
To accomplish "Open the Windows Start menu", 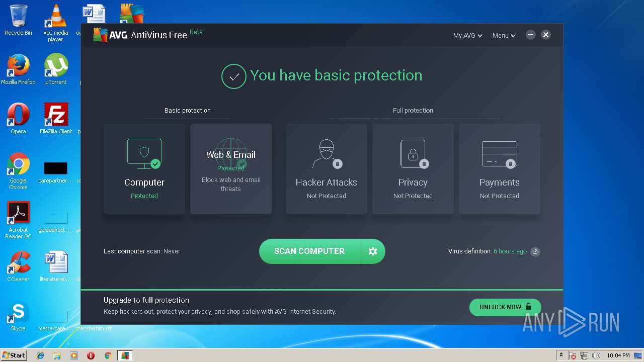I will tap(14, 355).
